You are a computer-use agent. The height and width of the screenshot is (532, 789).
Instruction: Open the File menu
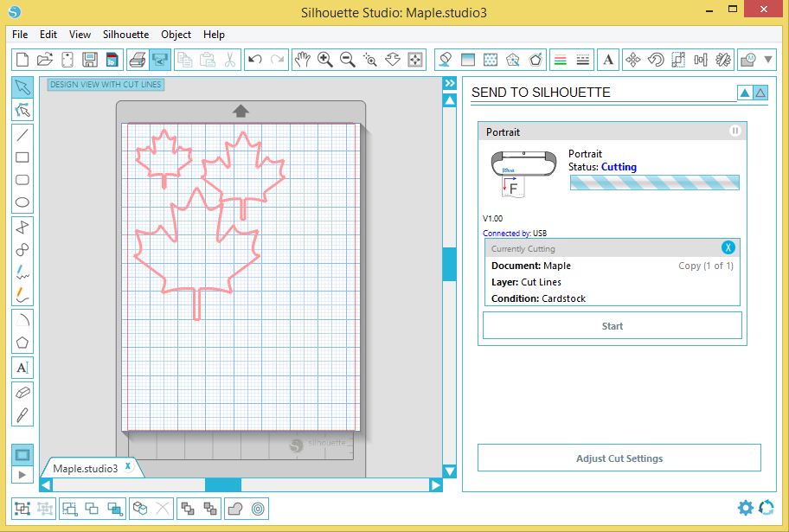[x=20, y=35]
